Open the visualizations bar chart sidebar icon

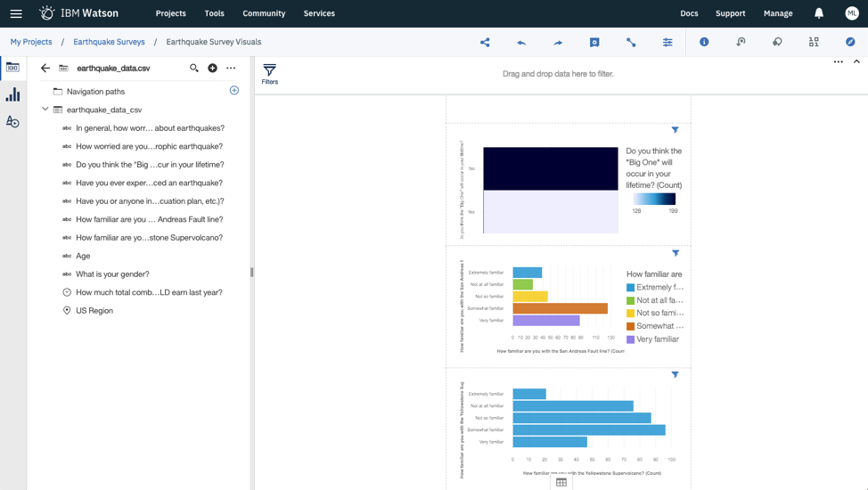point(12,94)
